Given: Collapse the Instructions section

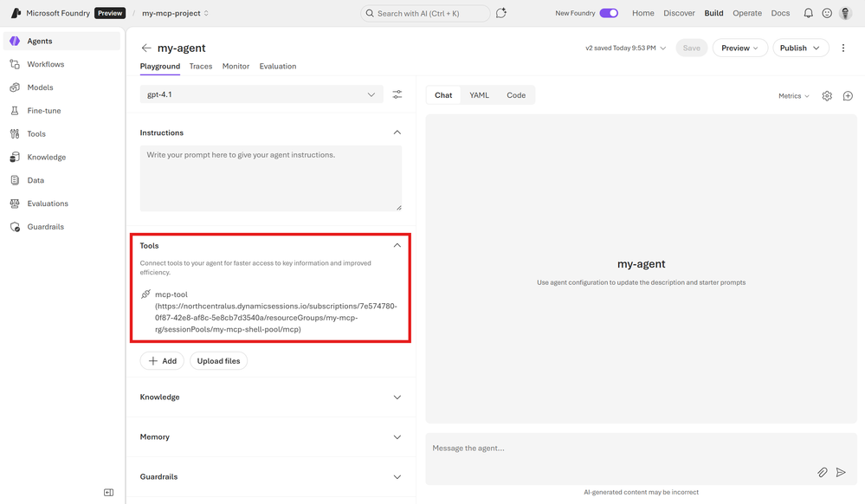Looking at the screenshot, I should pos(397,132).
